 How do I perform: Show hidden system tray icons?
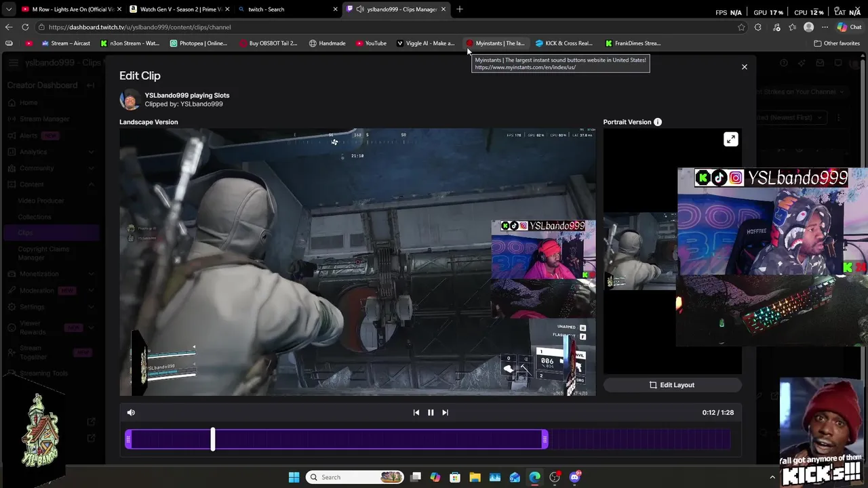772,477
